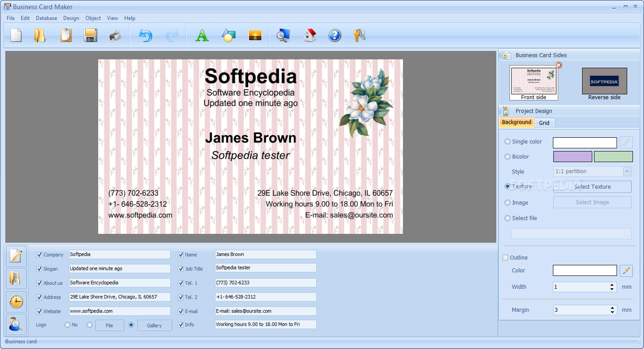Viewport: 644px width, 349px height.
Task: Expand the Style partition dropdown
Action: point(627,171)
